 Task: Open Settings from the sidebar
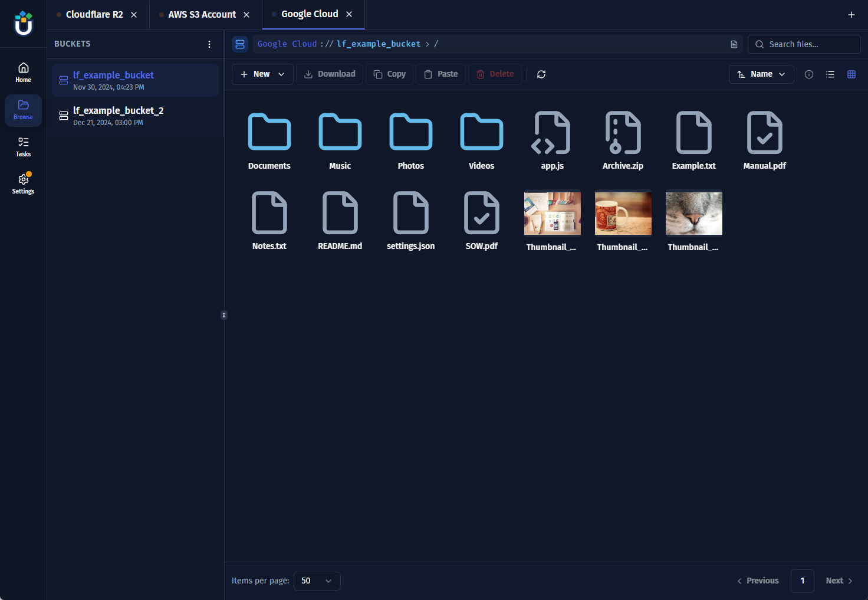click(23, 183)
